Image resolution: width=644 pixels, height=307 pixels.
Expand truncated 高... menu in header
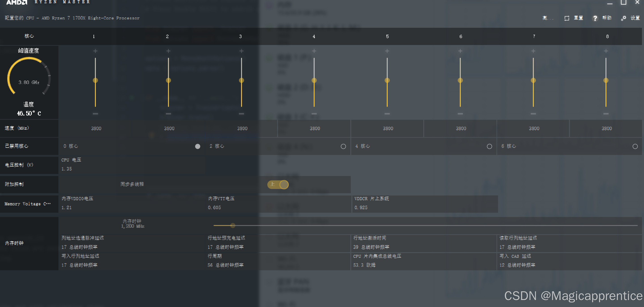pyautogui.click(x=548, y=18)
